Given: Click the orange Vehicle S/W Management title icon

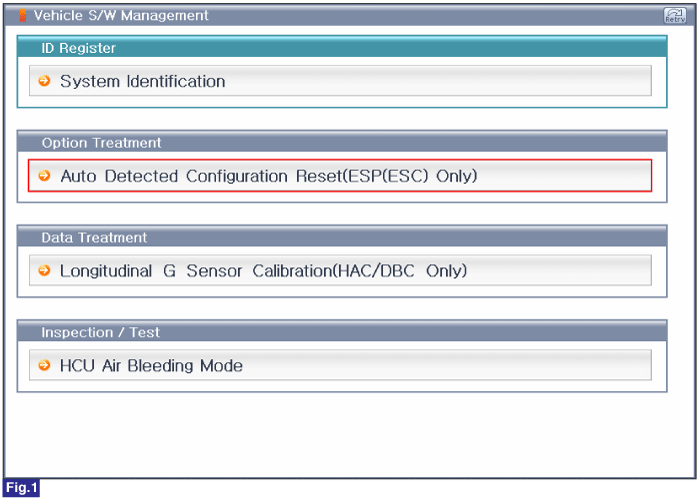Looking at the screenshot, I should [x=22, y=16].
